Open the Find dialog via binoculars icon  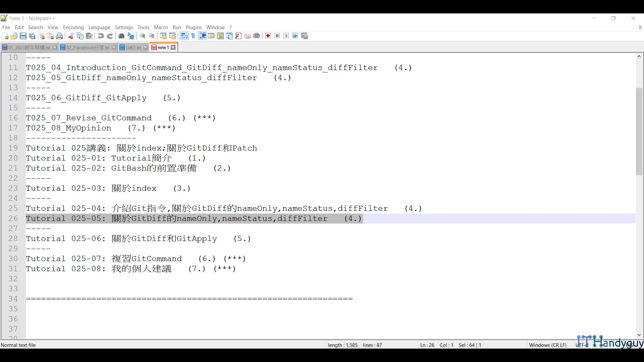tap(121, 36)
